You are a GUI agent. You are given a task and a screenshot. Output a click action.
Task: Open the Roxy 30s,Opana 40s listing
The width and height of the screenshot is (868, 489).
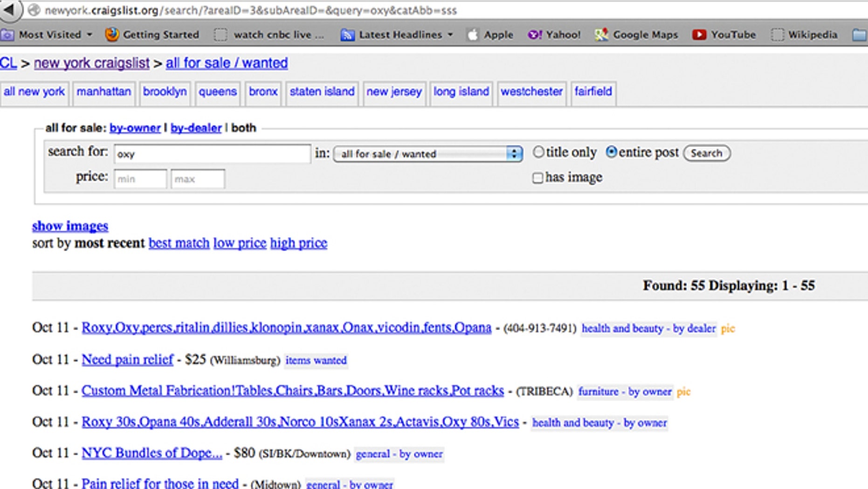[300, 422]
